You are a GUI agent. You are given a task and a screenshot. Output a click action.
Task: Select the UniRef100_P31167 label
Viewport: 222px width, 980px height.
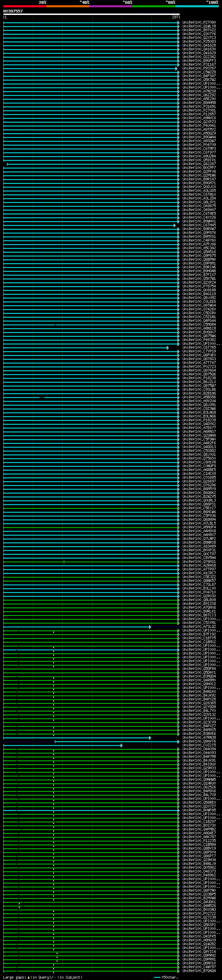[x=199, y=65]
